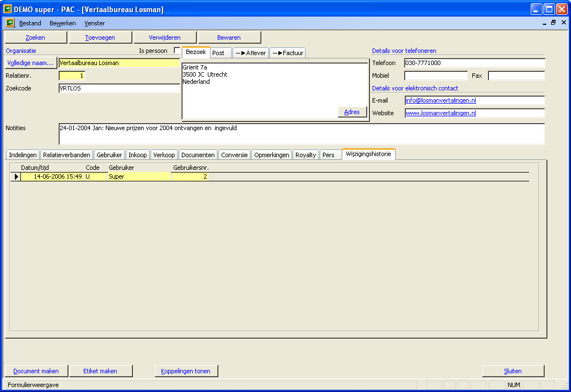Viewport: 571px width, 392px height.
Task: Click the Bewaren button
Action: [229, 37]
